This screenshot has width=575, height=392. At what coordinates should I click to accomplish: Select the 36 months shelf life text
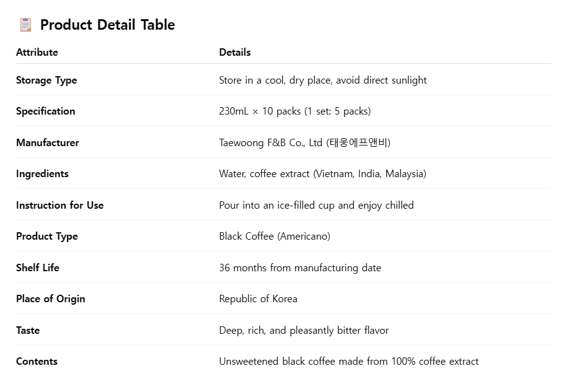point(300,268)
